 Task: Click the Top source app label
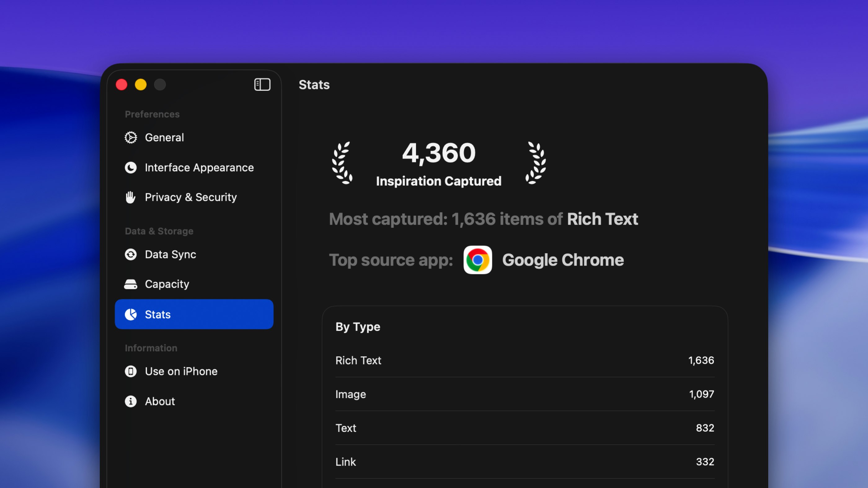(391, 260)
